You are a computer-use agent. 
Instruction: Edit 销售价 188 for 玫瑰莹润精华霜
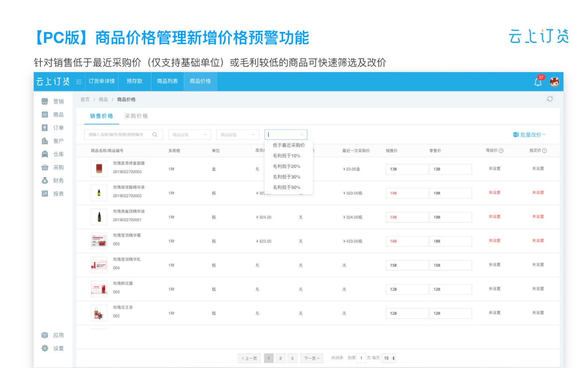tap(407, 241)
